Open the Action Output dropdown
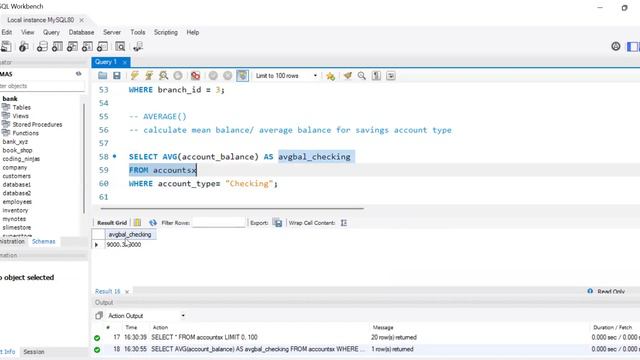 click(x=146, y=316)
